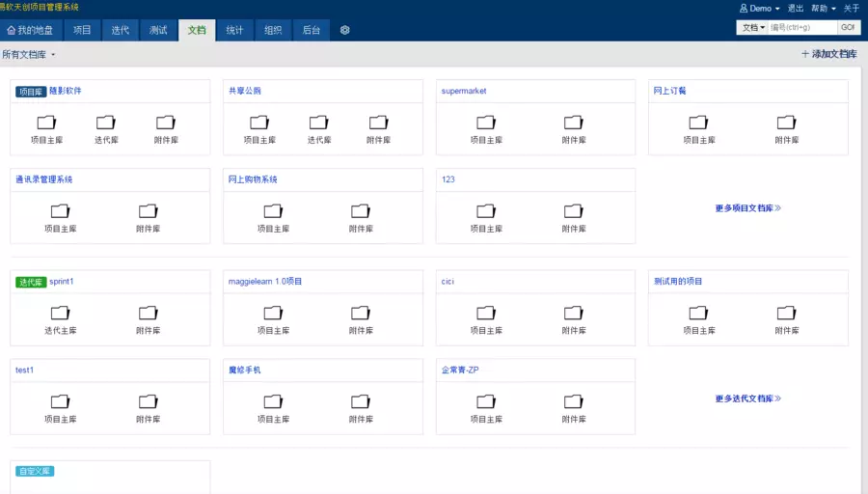Screen dimensions: 868x494
Task: Open 项目主库 folder under 微影软件
Action: (47, 128)
